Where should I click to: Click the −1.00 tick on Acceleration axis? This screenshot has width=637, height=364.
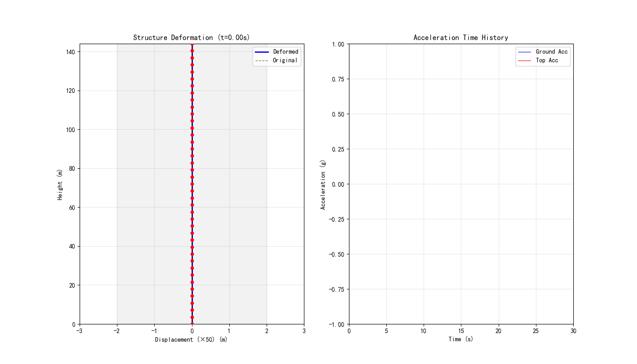click(336, 324)
